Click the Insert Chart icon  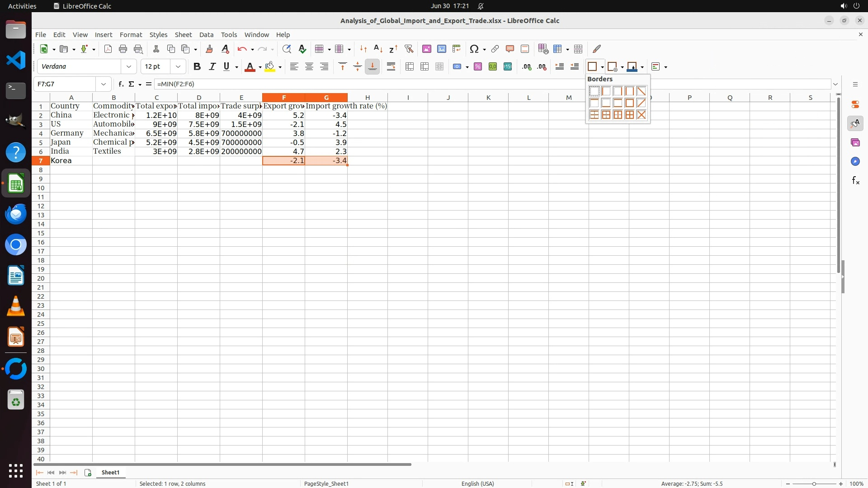[442, 49]
